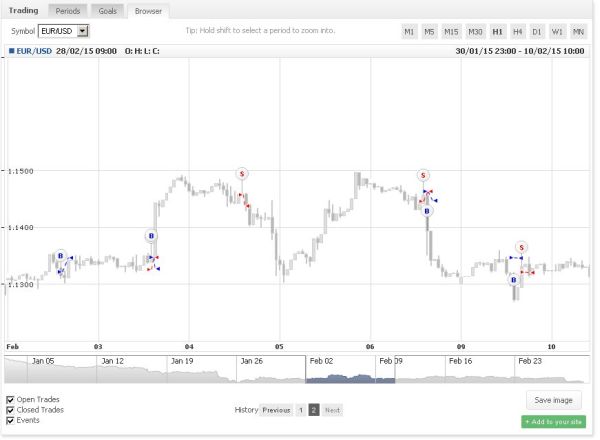
Task: Jump to history page 1
Action: 300,410
